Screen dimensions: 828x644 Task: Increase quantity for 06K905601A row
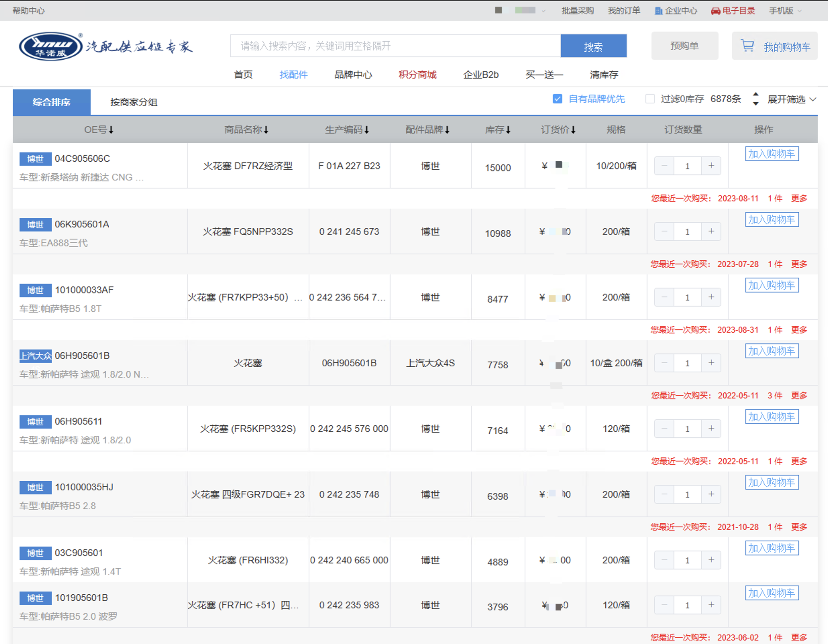711,231
